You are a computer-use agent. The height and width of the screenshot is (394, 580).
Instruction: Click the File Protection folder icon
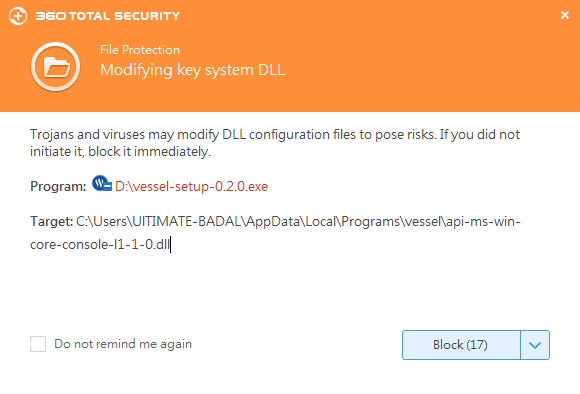[x=55, y=67]
